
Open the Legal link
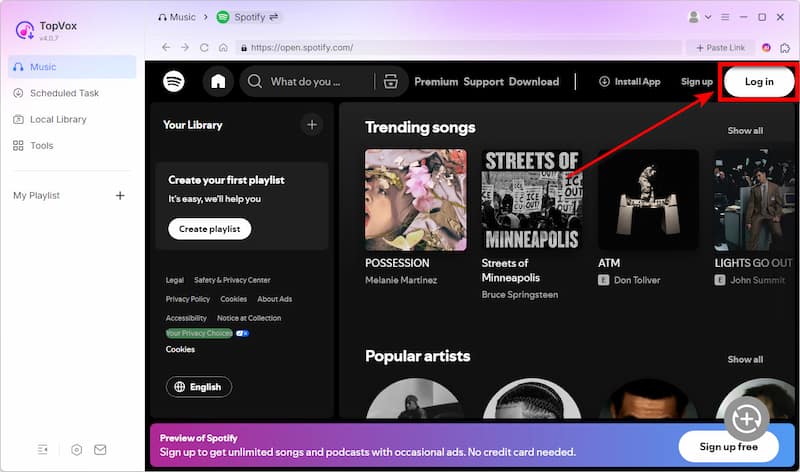click(174, 280)
